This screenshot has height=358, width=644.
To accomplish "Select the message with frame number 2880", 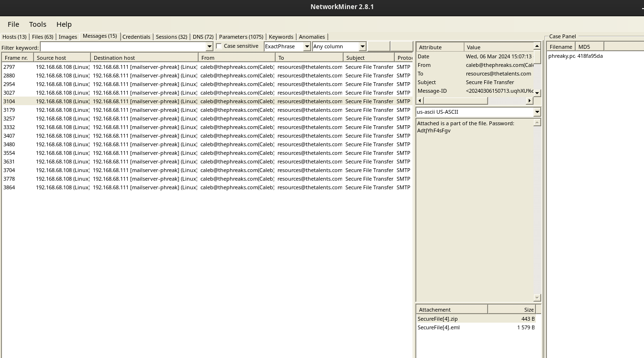I will (x=207, y=76).
